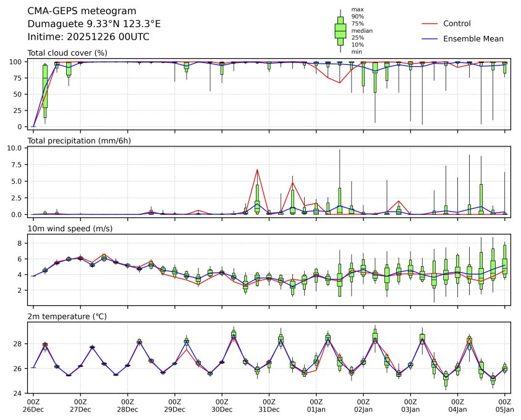Click the blue Ensemble Mean legend line
Image resolution: width=521 pixels, height=420 pixels.
(x=430, y=38)
